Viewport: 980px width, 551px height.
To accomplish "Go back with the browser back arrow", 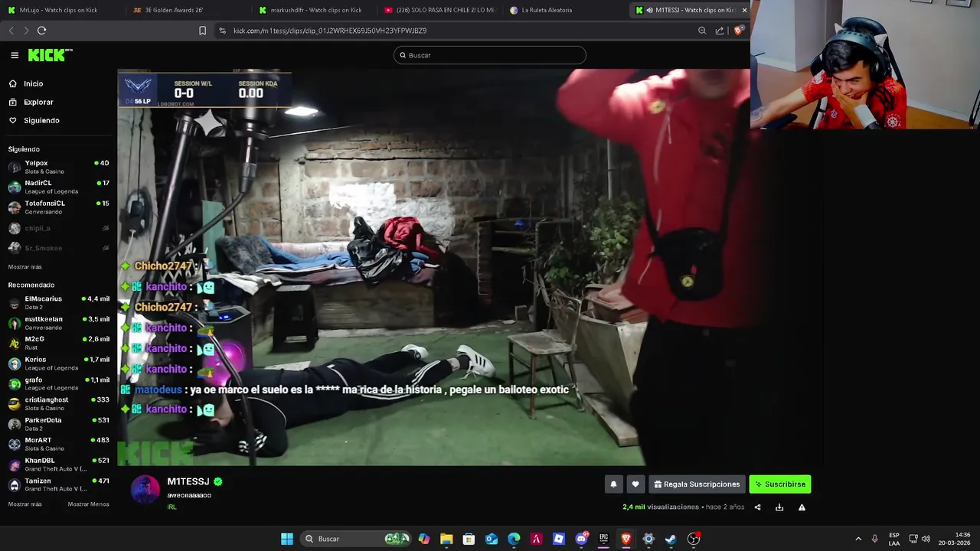I will [x=11, y=31].
